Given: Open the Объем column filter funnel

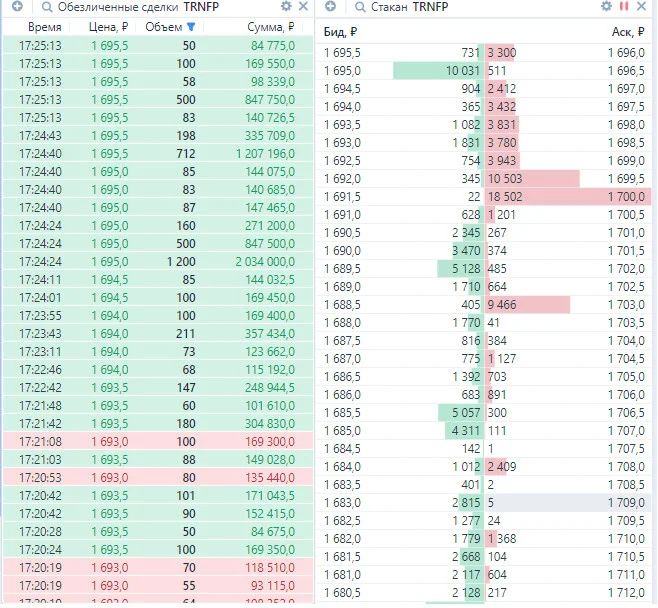Looking at the screenshot, I should (x=191, y=27).
